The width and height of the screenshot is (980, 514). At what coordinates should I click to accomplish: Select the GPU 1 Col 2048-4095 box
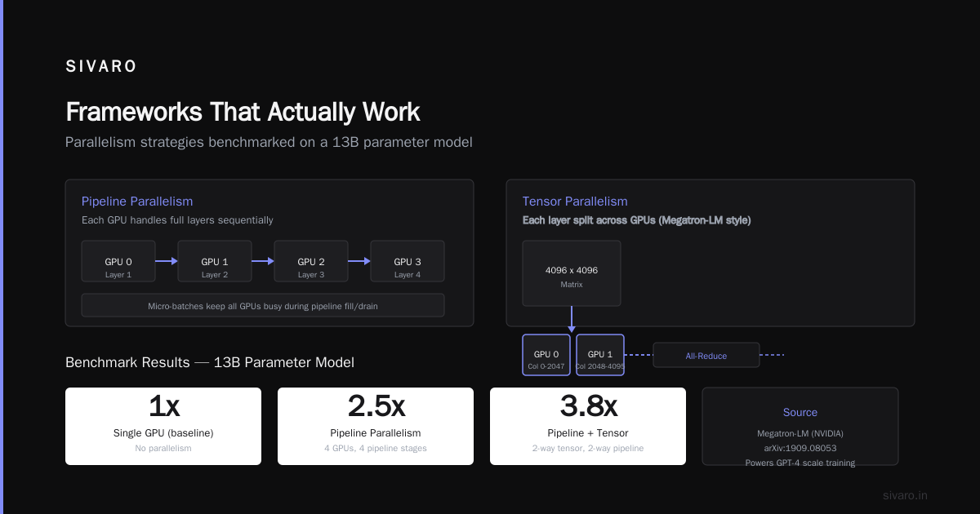coord(600,355)
